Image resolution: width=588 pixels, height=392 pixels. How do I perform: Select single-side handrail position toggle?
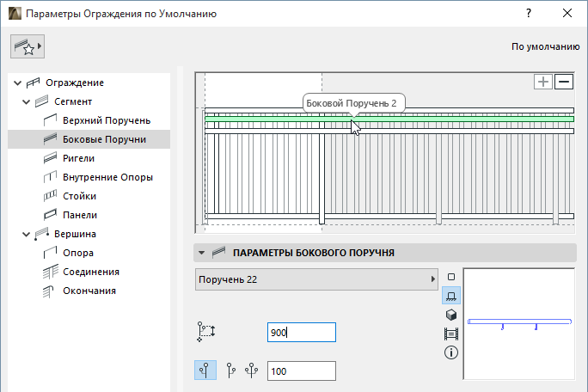(x=205, y=371)
